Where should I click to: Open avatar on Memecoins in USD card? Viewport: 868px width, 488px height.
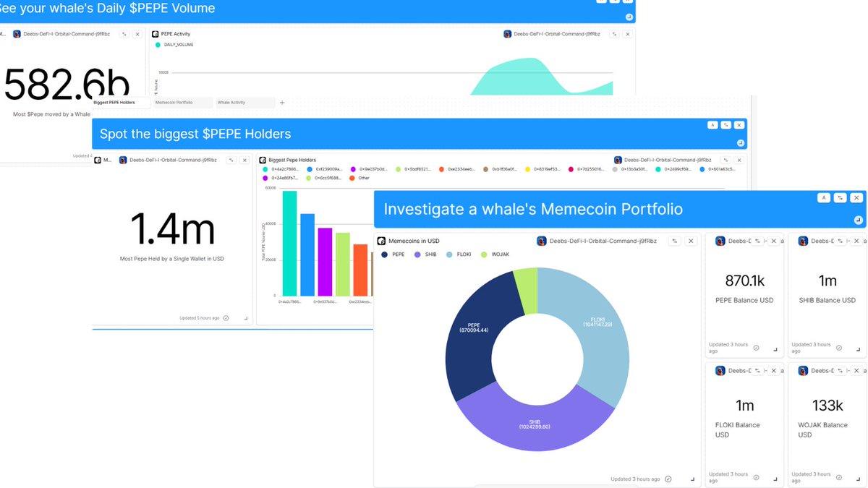click(x=541, y=241)
